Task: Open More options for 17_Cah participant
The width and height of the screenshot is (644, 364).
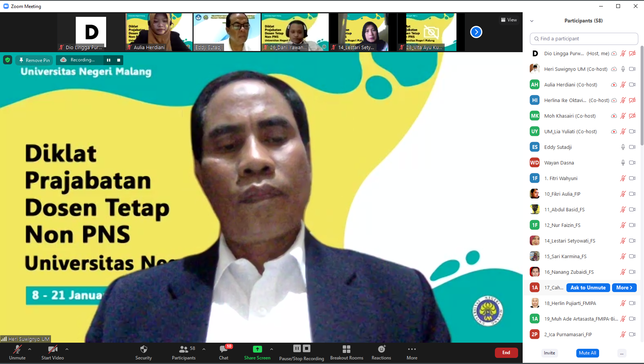Action: (624, 288)
